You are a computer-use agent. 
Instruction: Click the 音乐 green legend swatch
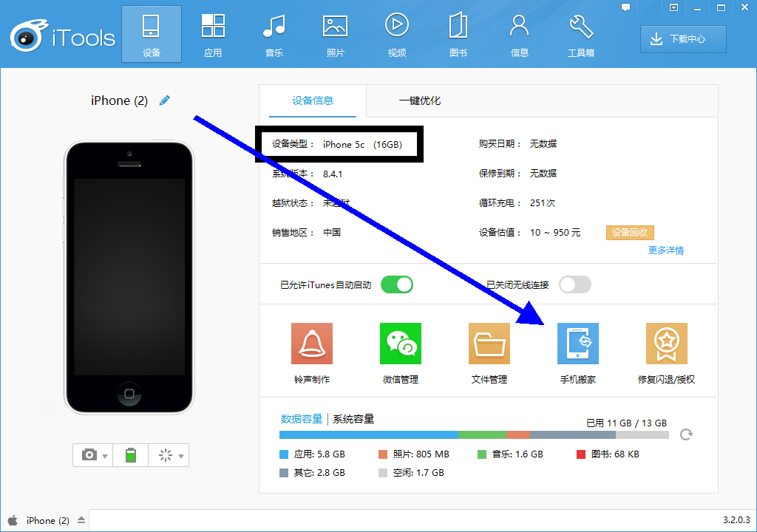[482, 454]
